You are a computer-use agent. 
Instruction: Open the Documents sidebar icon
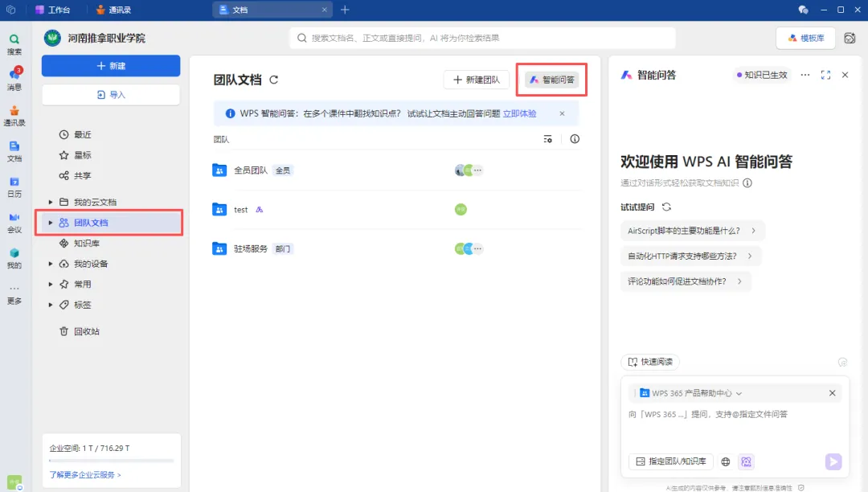(x=14, y=151)
